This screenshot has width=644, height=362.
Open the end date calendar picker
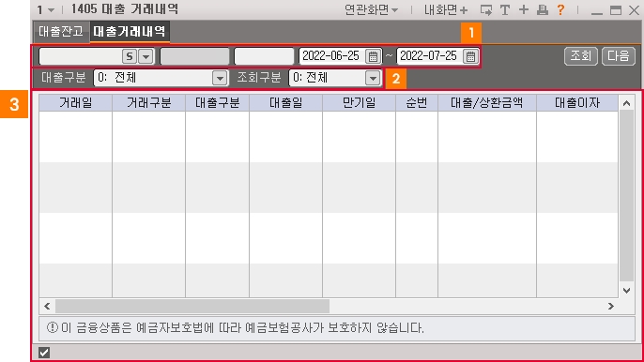(470, 56)
